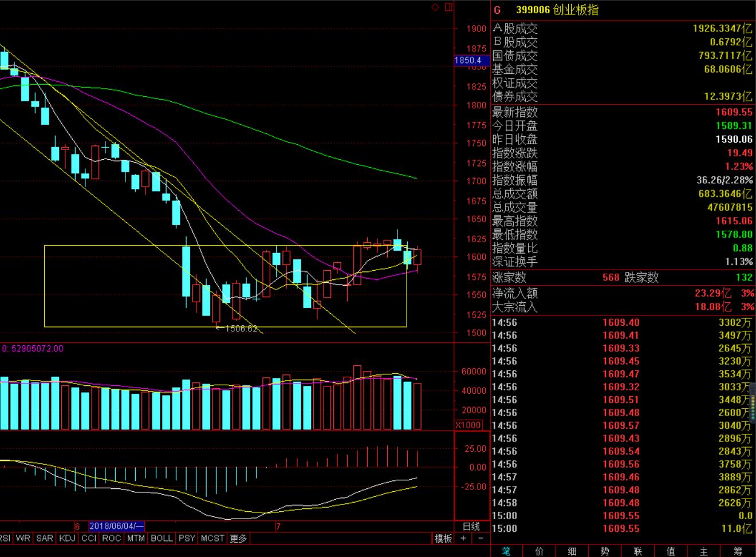The image size is (756, 557).
Task: Click the 指数涨幅 value 1.23%
Action: click(739, 167)
